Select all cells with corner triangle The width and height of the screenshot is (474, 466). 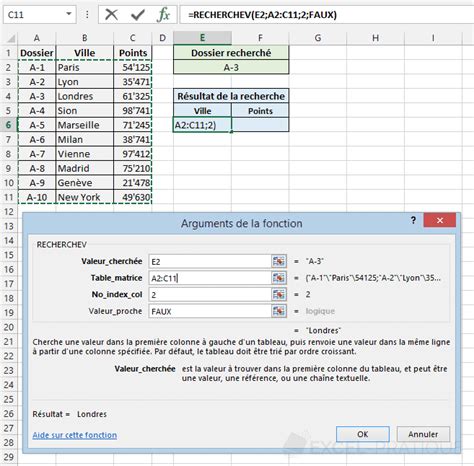coord(10,38)
